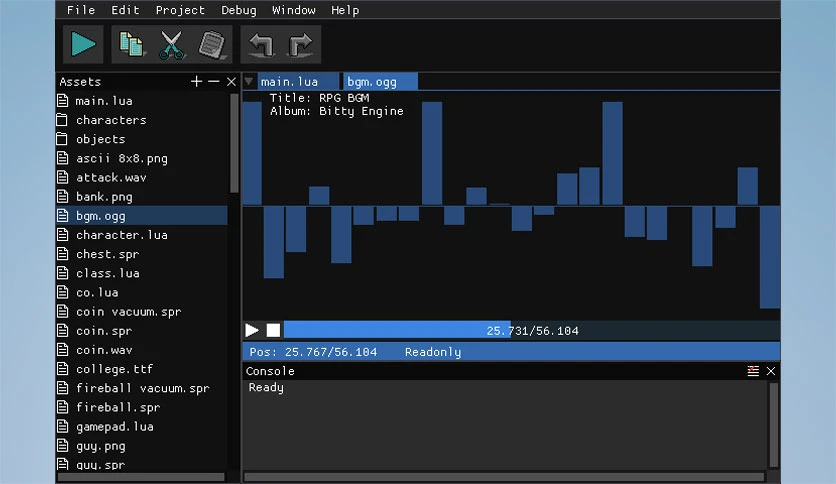Viewport: 836px width, 484px height.
Task: Play the bgm.ogg audio
Action: pyautogui.click(x=252, y=330)
